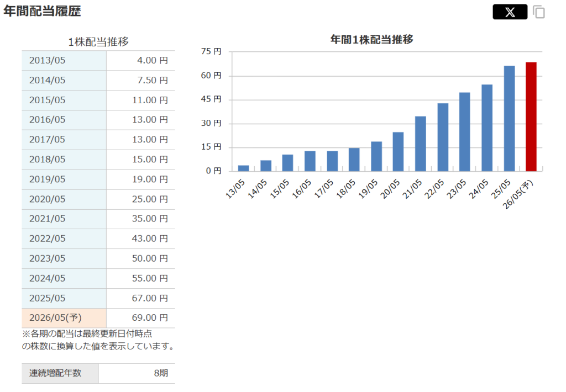Click the 18/05 blue chart bar
Image resolution: width=566 pixels, height=392 pixels.
[354, 159]
